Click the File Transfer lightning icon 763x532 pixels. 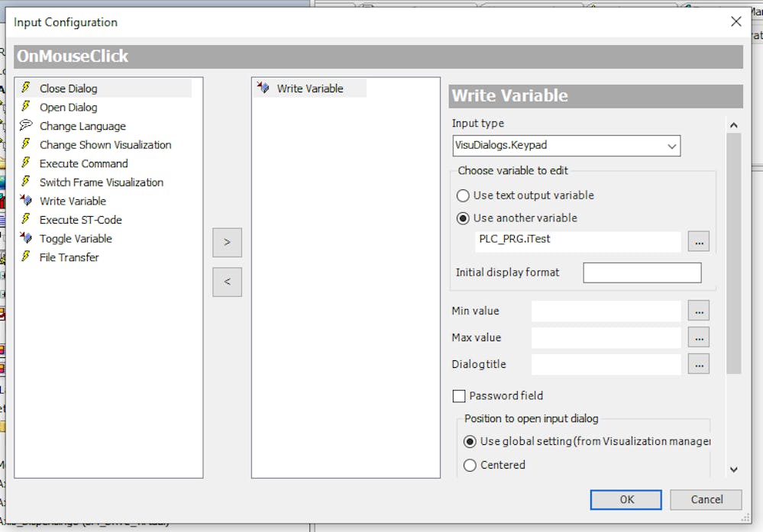26,257
